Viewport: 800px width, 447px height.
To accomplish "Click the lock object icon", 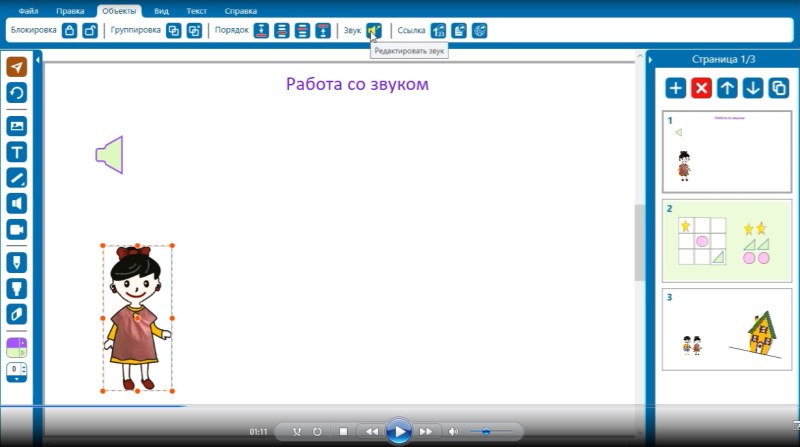I will pos(69,31).
